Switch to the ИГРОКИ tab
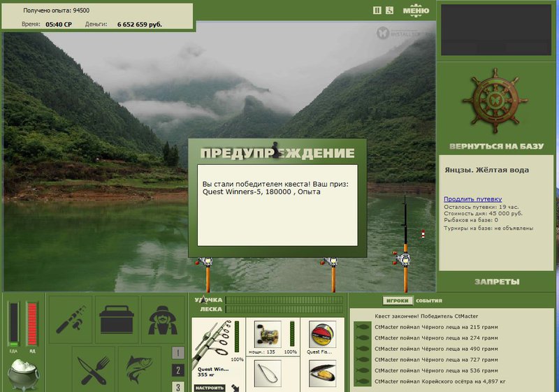Image resolution: width=559 pixels, height=392 pixels. tap(398, 300)
